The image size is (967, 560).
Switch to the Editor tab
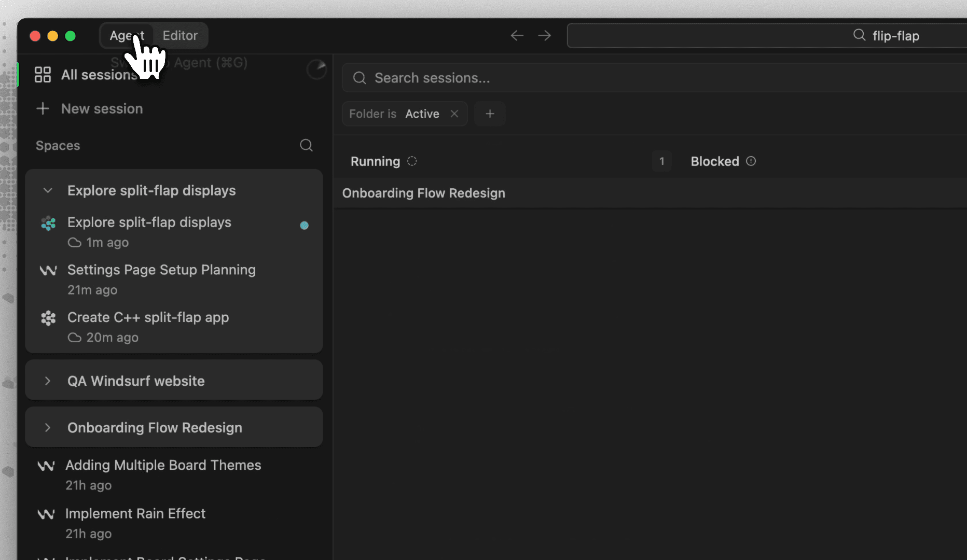point(180,35)
